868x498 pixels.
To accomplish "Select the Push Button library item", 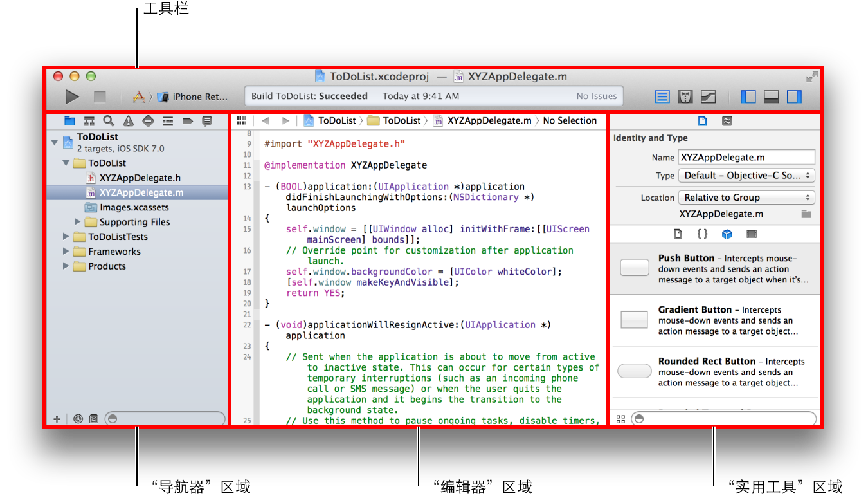I will click(715, 269).
